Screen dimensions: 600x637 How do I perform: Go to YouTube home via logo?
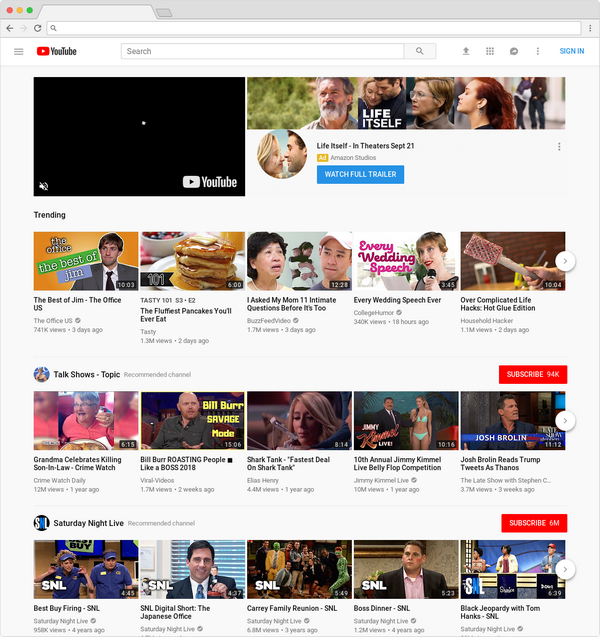click(x=56, y=51)
